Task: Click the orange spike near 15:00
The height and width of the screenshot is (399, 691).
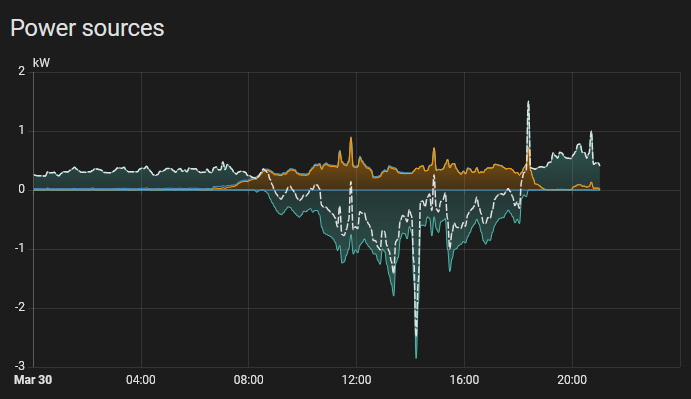Action: pyautogui.click(x=434, y=149)
